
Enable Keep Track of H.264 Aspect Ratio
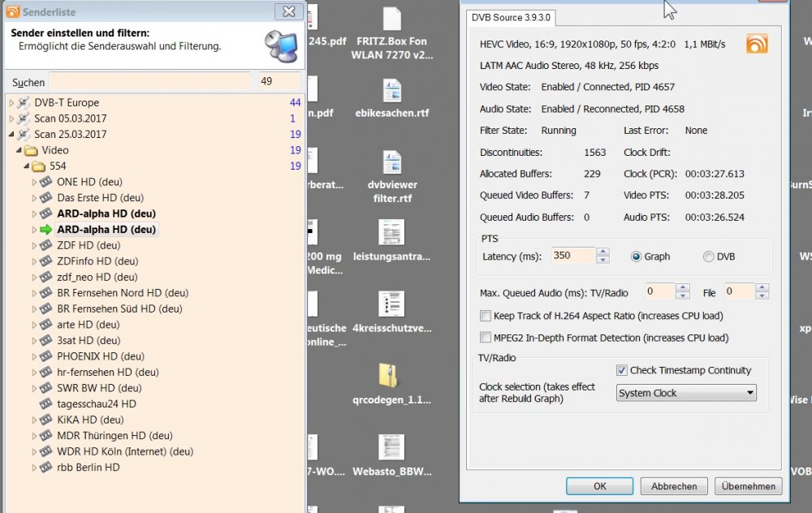486,316
